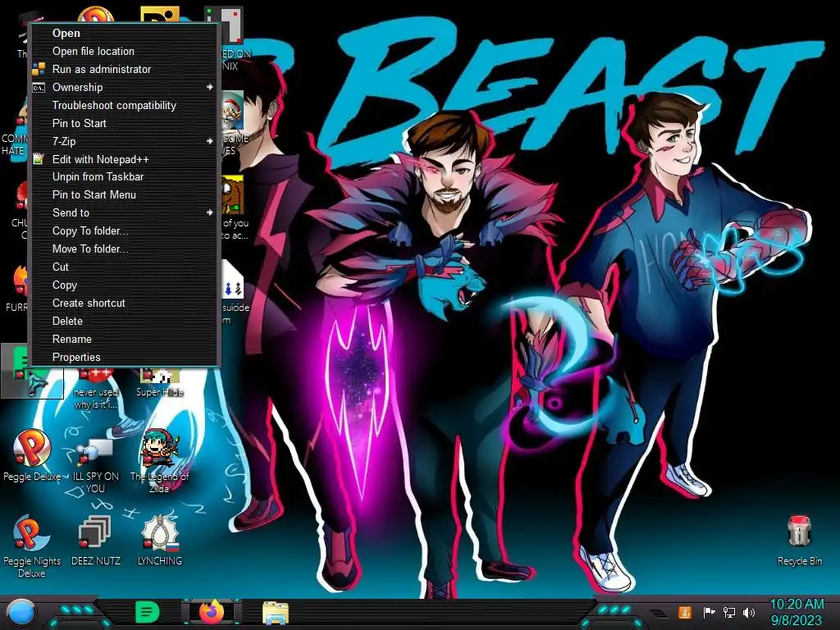
Task: Open the Peggle Deluxe desktop icon
Action: [x=32, y=455]
